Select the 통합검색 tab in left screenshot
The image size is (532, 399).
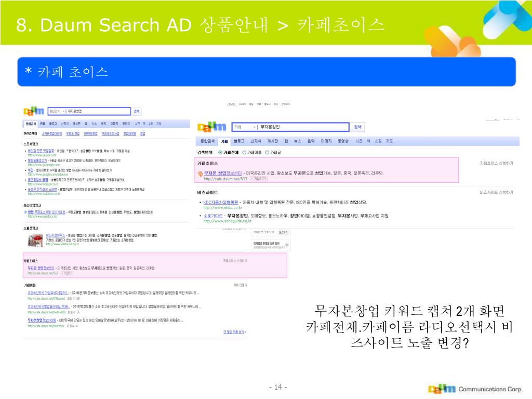[x=31, y=124]
